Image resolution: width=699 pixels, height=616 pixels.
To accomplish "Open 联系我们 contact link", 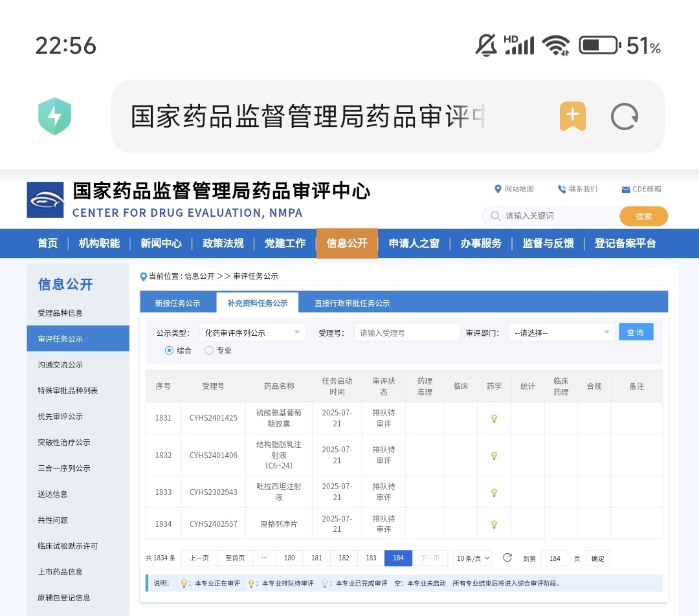I will [x=578, y=189].
